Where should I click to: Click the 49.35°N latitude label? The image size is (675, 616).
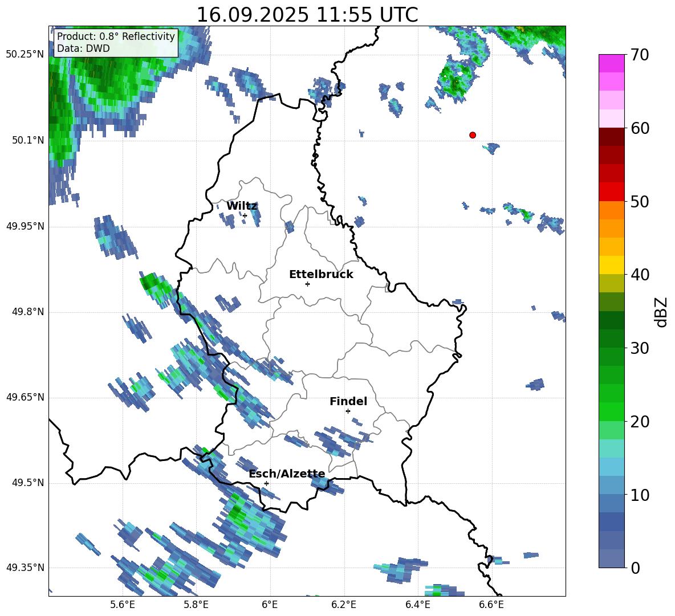pos(25,568)
